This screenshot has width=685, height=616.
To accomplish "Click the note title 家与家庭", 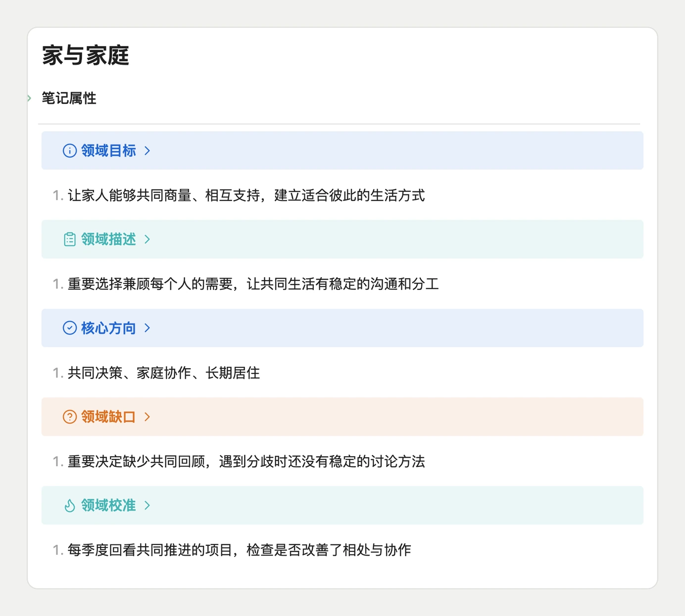I will click(x=85, y=55).
